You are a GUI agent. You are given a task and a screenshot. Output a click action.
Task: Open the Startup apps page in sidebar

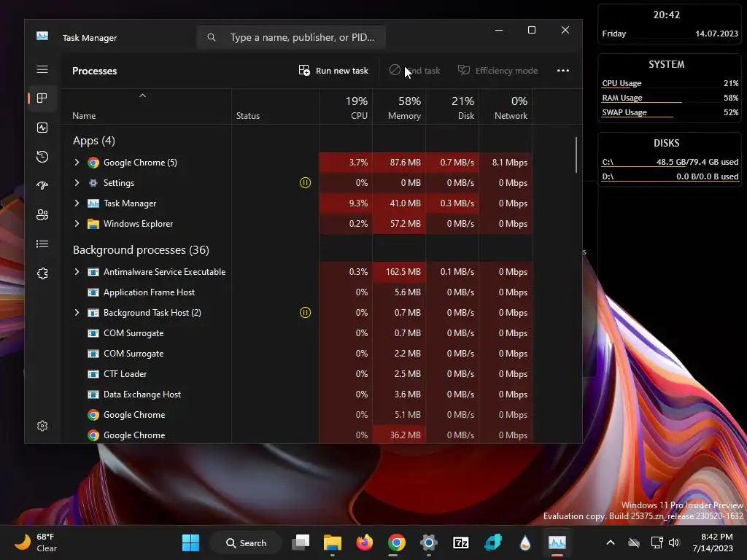tap(42, 186)
